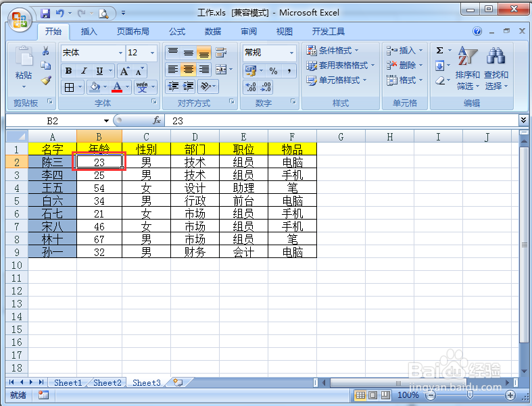The image size is (532, 406).
Task: Copy selection using the copy icon
Action: point(45,65)
